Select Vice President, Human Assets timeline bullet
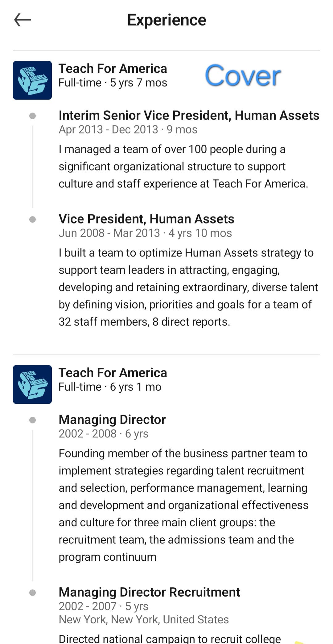The height and width of the screenshot is (644, 333). click(x=32, y=219)
